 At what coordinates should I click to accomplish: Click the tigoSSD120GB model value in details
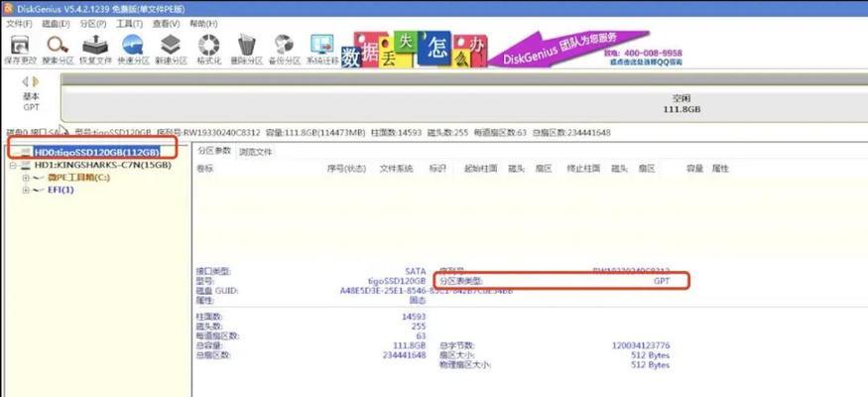tap(397, 281)
